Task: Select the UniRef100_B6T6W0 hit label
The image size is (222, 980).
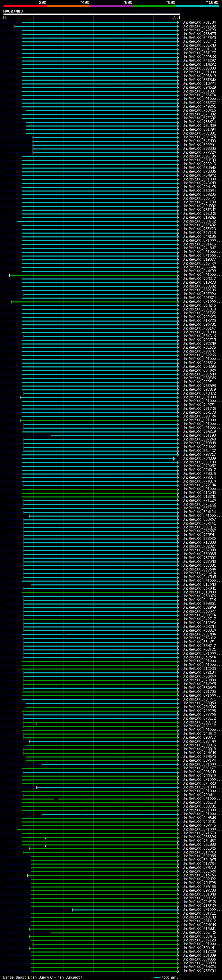Action: tap(199, 80)
